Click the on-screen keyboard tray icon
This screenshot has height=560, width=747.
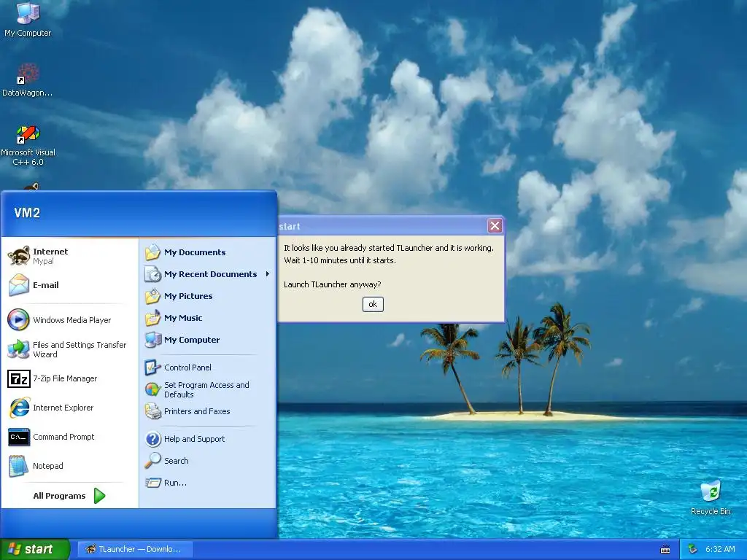pos(665,550)
